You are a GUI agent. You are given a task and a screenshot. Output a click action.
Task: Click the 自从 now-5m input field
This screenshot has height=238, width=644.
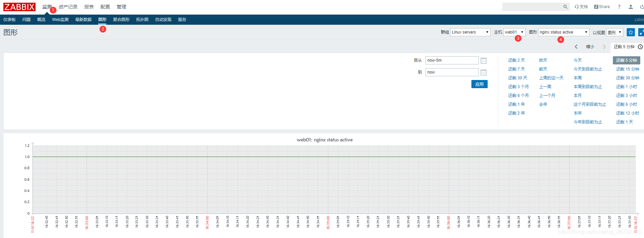(x=452, y=60)
